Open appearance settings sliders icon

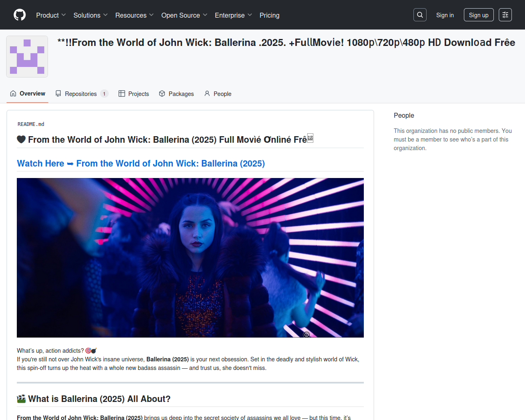[505, 15]
